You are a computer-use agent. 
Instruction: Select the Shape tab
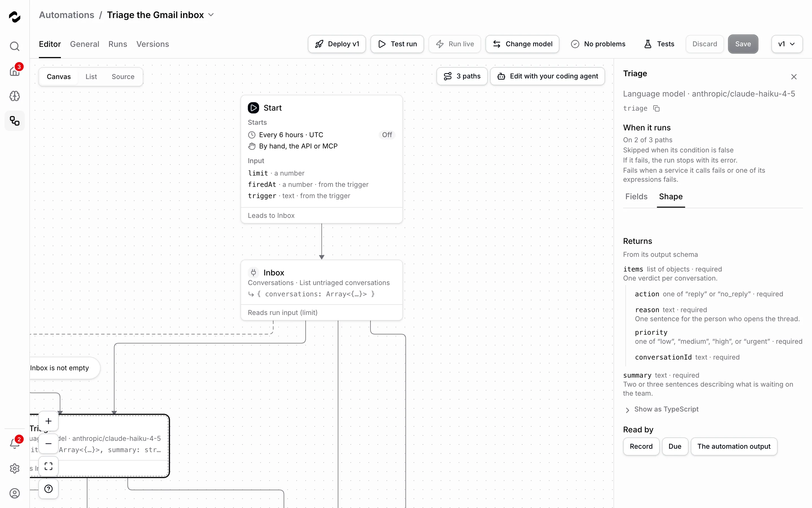(670, 196)
